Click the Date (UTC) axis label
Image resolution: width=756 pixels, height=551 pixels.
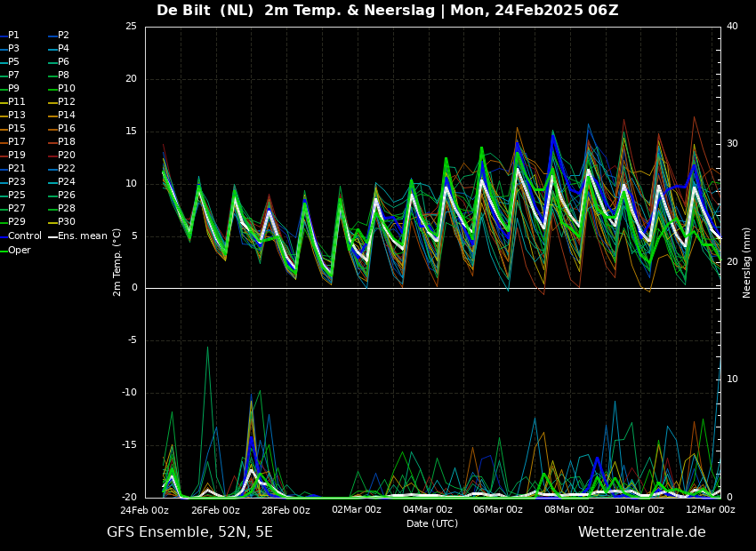pyautogui.click(x=432, y=523)
